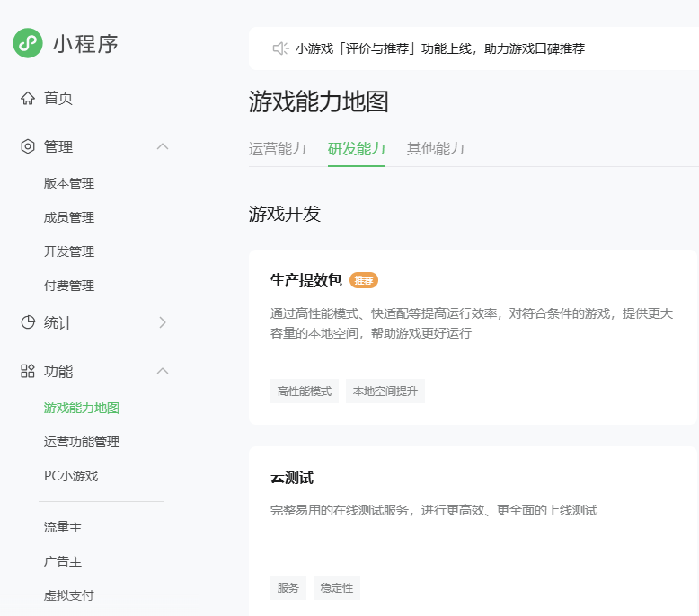Click the 功能 section label
The image size is (699, 616).
click(58, 371)
